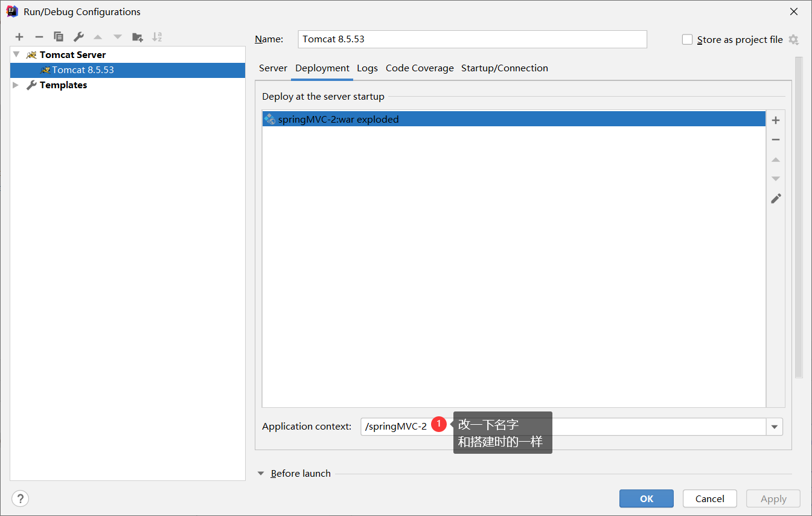This screenshot has width=812, height=516.
Task: Toggle Store as project file checkbox
Action: [x=687, y=39]
